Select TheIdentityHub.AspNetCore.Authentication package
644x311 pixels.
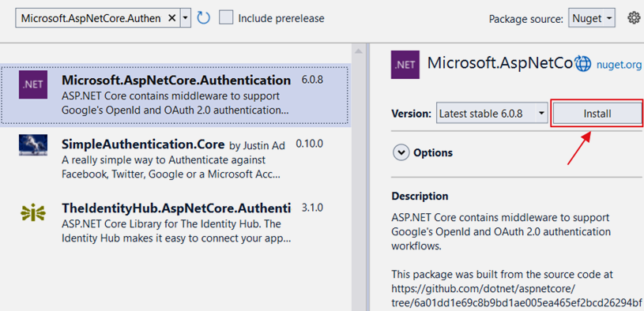(175, 223)
